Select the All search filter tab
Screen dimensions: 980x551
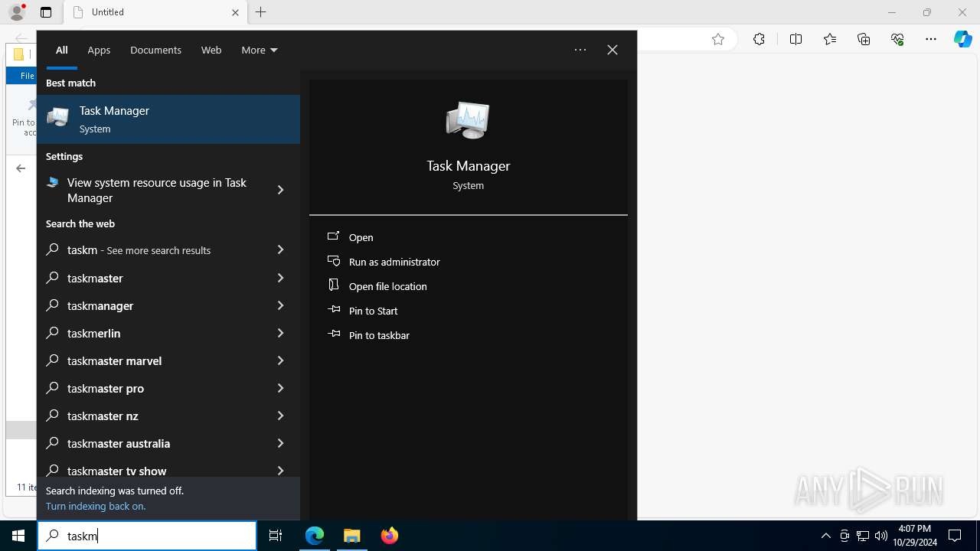click(x=62, y=50)
